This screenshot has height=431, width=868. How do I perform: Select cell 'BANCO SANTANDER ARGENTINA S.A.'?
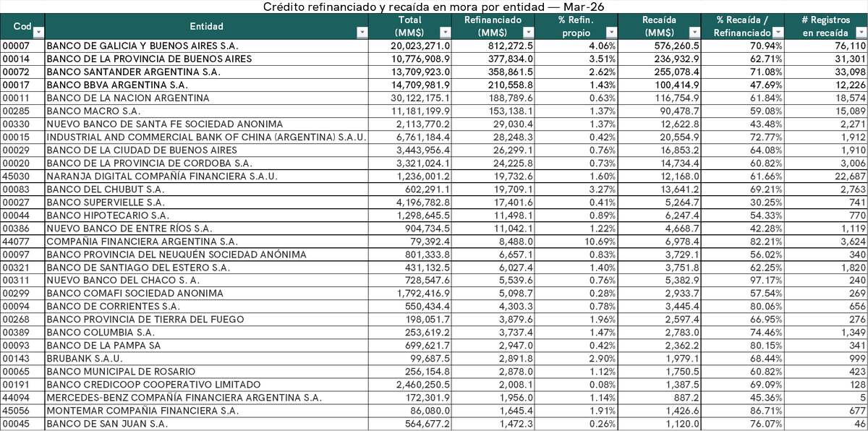pyautogui.click(x=207, y=72)
